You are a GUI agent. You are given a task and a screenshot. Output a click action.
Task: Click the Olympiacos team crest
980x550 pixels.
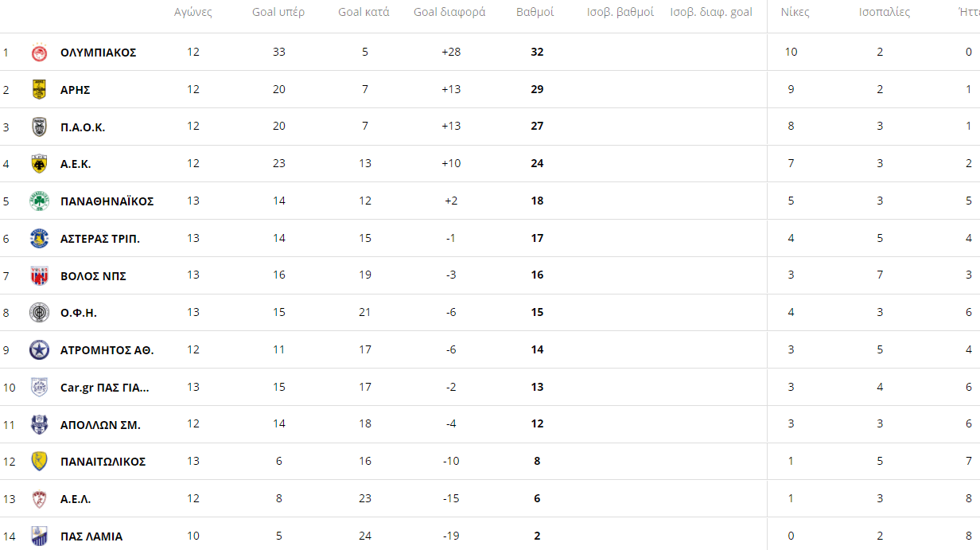click(39, 53)
